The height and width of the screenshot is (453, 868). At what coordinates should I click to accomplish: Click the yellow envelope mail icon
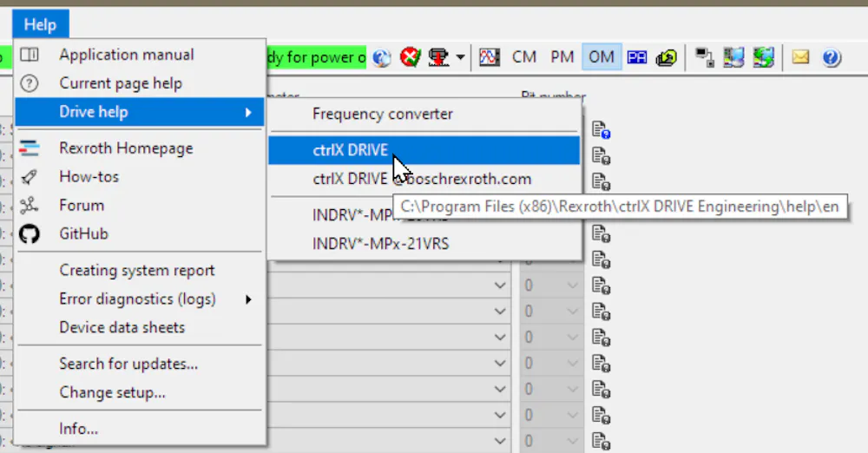click(800, 57)
